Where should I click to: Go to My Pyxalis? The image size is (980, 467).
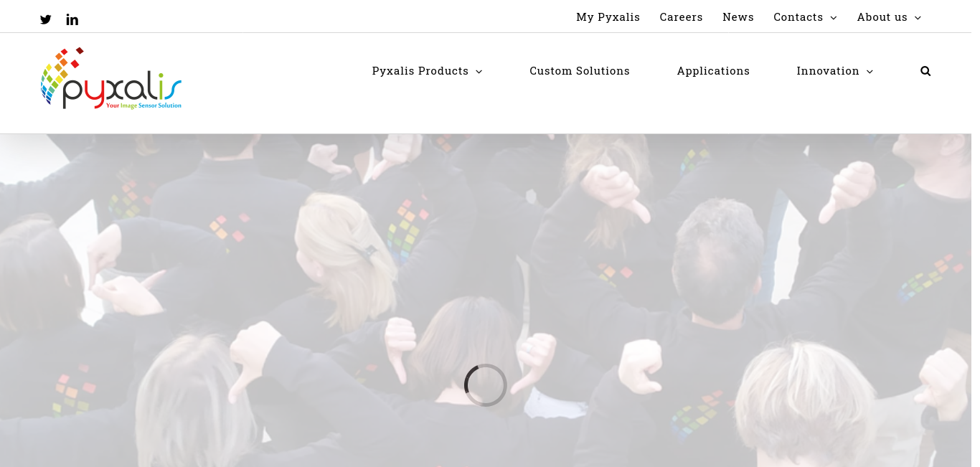pyautogui.click(x=608, y=17)
